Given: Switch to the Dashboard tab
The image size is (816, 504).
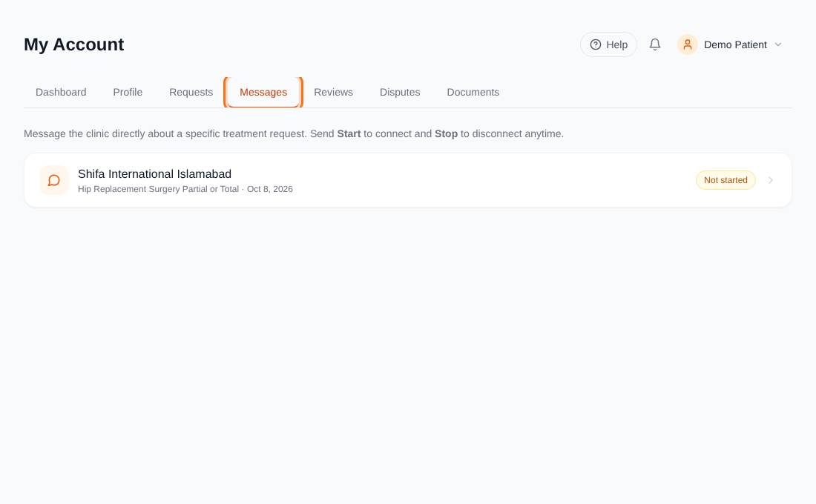Looking at the screenshot, I should coord(61,92).
